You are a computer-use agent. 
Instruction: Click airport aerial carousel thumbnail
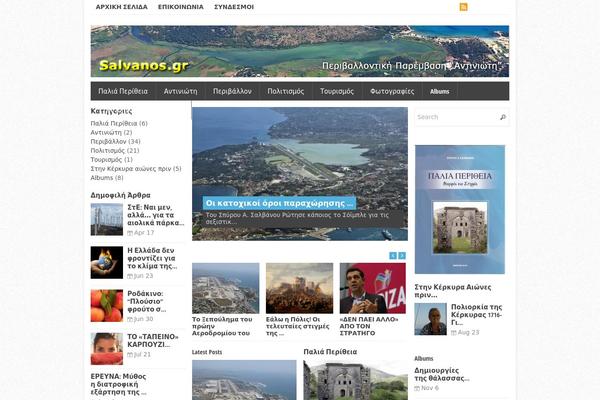[225, 288]
